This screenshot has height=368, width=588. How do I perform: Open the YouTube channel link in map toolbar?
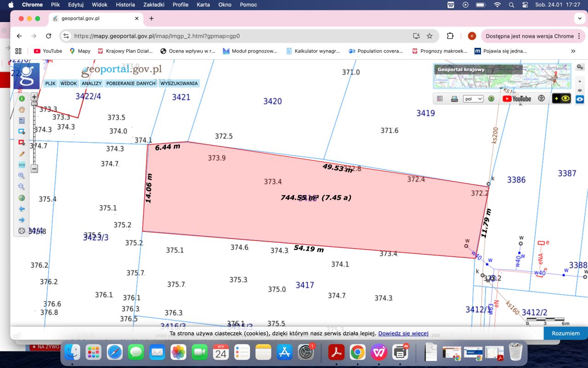(517, 98)
